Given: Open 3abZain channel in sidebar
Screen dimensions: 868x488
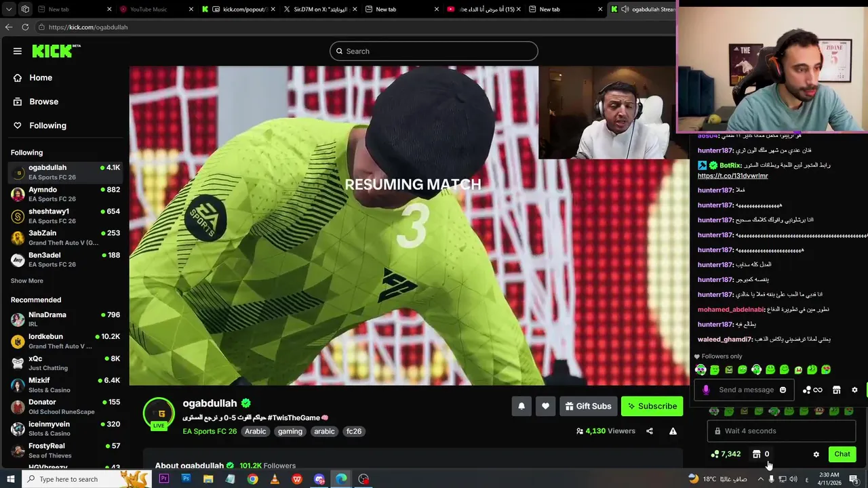Looking at the screenshot, I should [x=65, y=237].
